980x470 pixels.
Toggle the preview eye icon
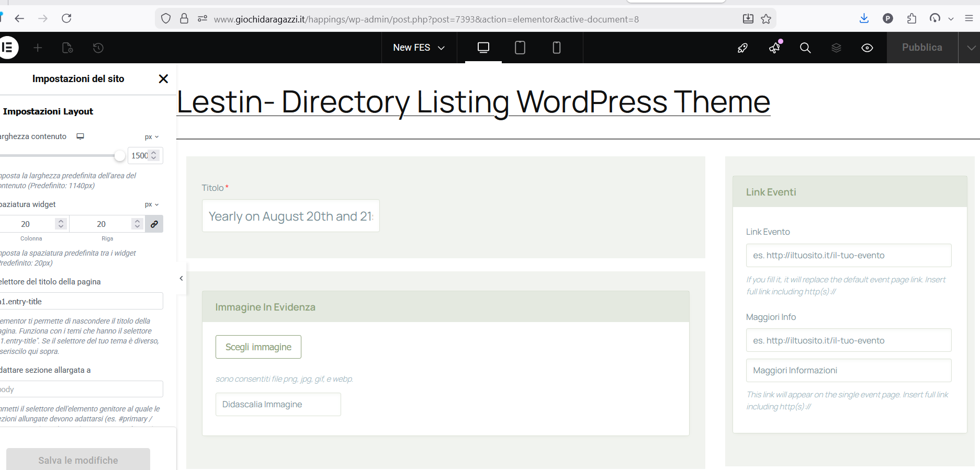(867, 48)
